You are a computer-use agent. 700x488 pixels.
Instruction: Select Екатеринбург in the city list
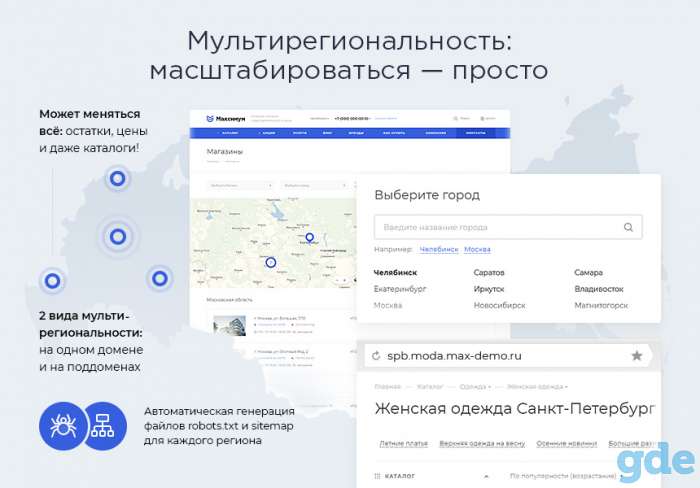tap(400, 289)
